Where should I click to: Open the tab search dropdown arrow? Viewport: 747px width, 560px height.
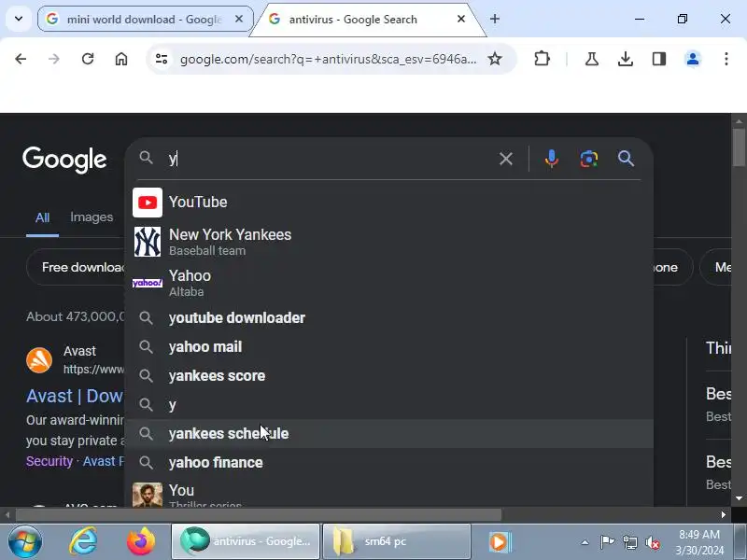click(19, 19)
